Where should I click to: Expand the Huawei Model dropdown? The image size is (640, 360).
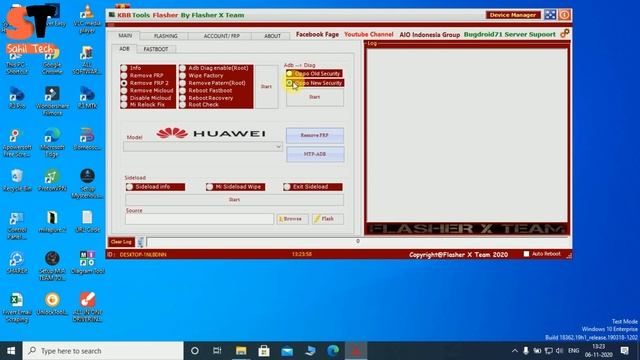point(278,147)
